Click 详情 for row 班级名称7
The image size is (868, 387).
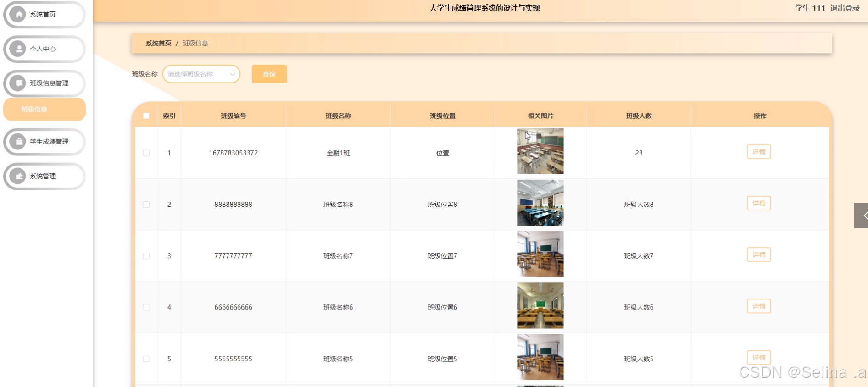tap(759, 254)
